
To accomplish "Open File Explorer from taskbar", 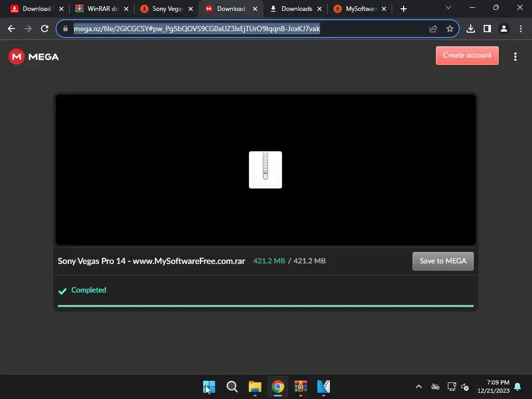I will point(255,387).
